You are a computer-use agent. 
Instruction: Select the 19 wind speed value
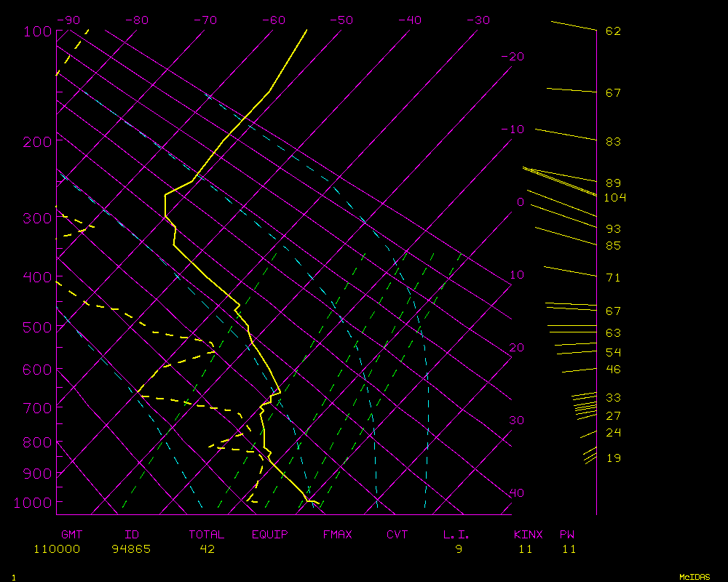tap(614, 458)
